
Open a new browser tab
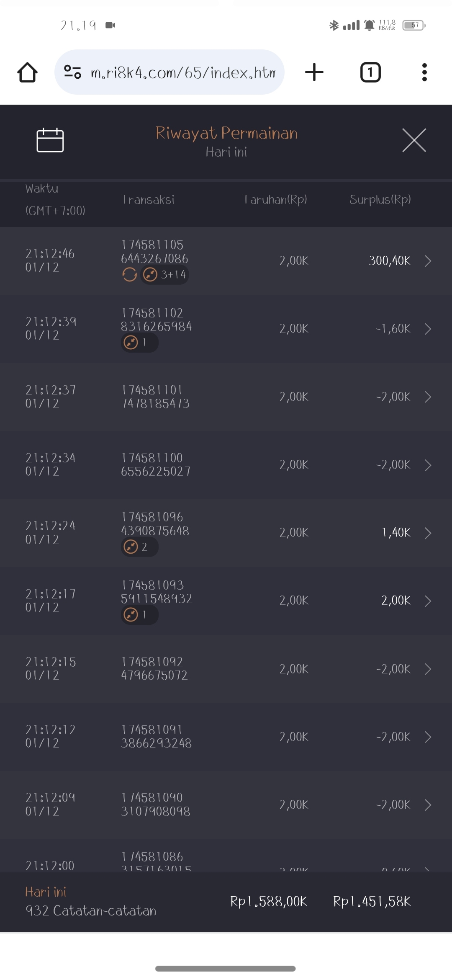click(314, 72)
